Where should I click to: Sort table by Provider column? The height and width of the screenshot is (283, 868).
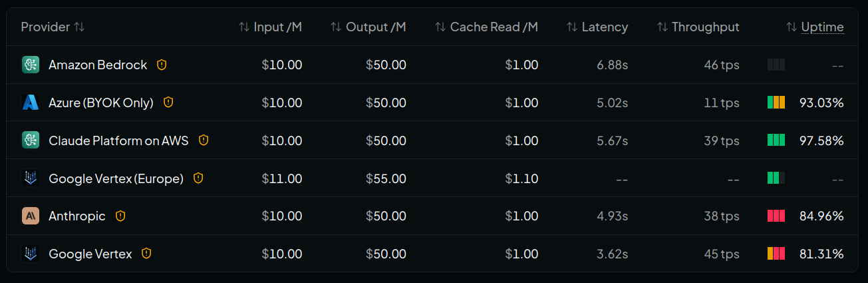click(x=53, y=27)
